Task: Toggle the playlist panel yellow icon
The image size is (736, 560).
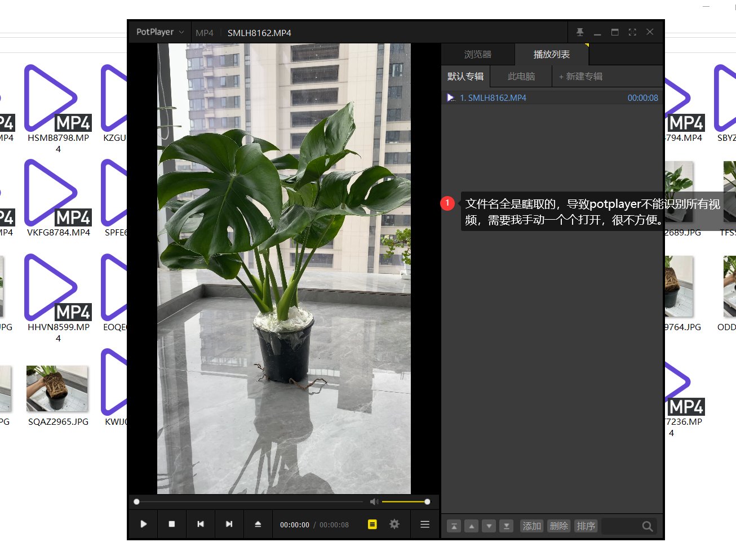Action: click(x=372, y=524)
